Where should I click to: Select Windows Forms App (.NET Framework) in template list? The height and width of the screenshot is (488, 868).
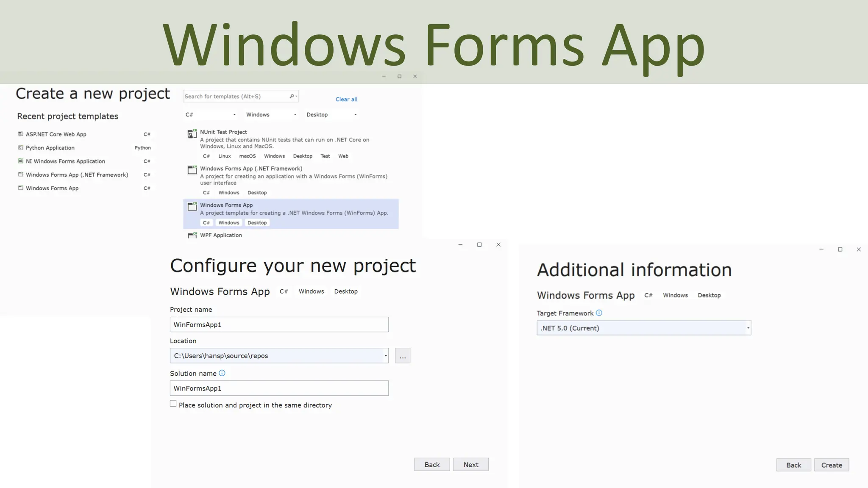291,180
